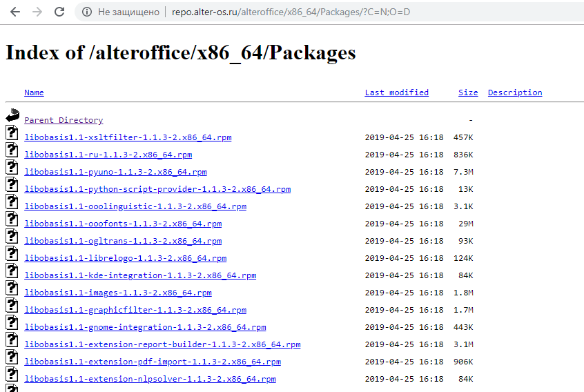Download libobasis1.1-kde-integration rpm link

140,275
